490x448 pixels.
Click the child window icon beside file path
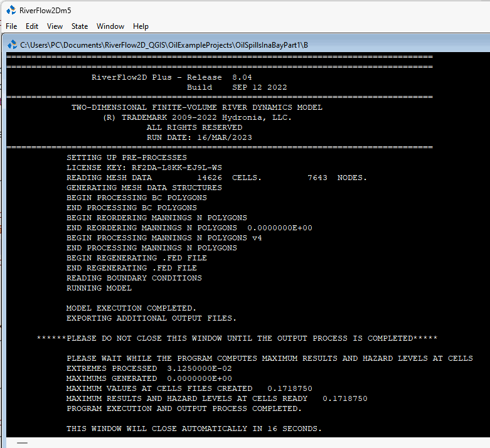(x=13, y=45)
